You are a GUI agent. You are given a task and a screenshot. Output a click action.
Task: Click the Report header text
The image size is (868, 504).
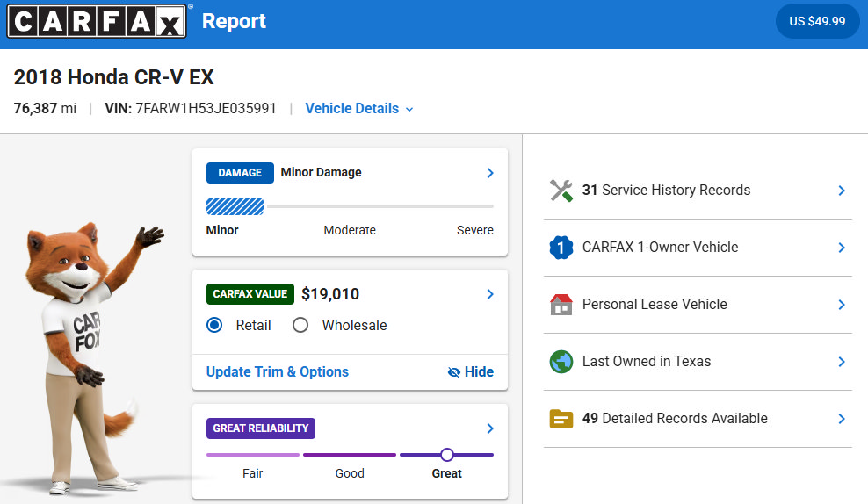tap(234, 21)
